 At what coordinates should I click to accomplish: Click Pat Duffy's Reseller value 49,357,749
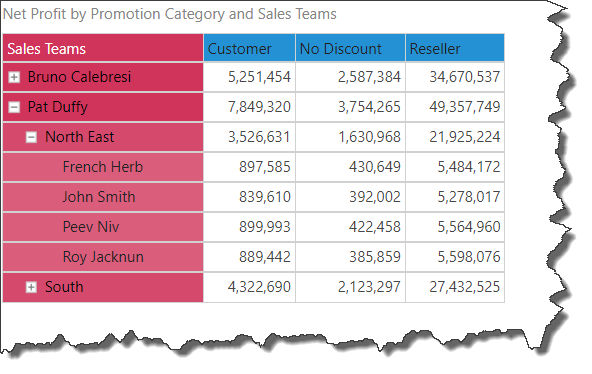click(465, 107)
